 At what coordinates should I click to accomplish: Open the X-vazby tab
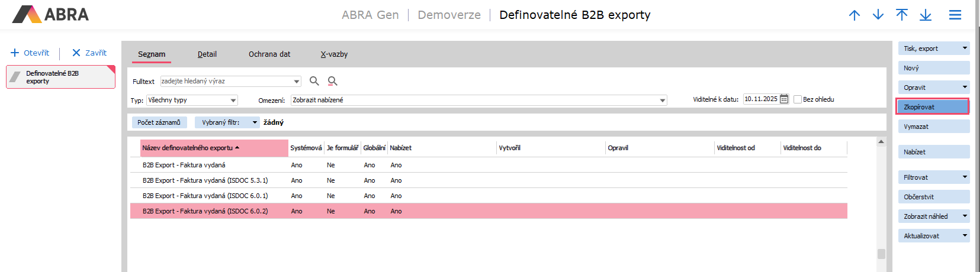coord(334,54)
